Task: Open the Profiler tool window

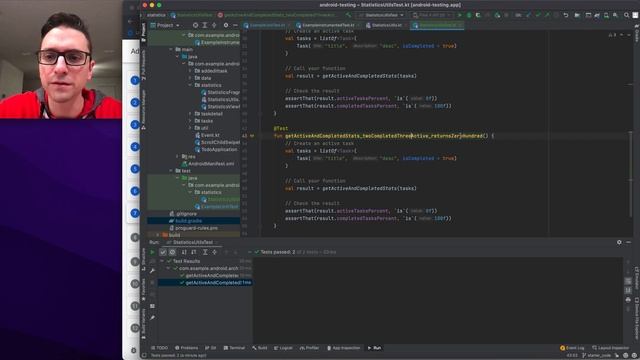Action: (x=309, y=348)
